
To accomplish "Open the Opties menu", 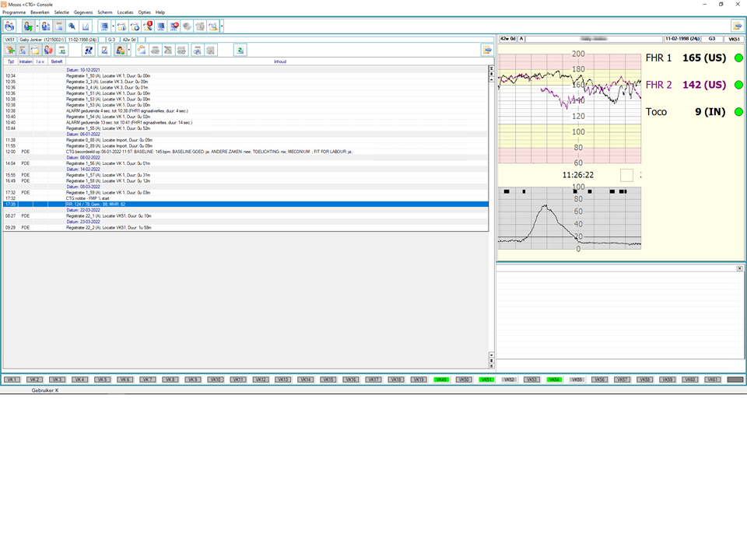I will click(x=145, y=12).
